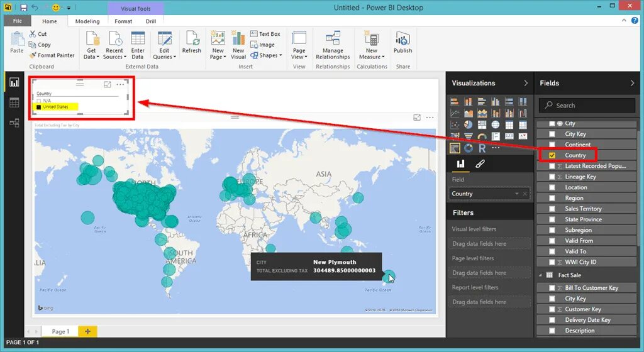Click Manage Relationships in the ribbon
Image resolution: width=644 pixels, height=352 pixels.
click(x=333, y=45)
